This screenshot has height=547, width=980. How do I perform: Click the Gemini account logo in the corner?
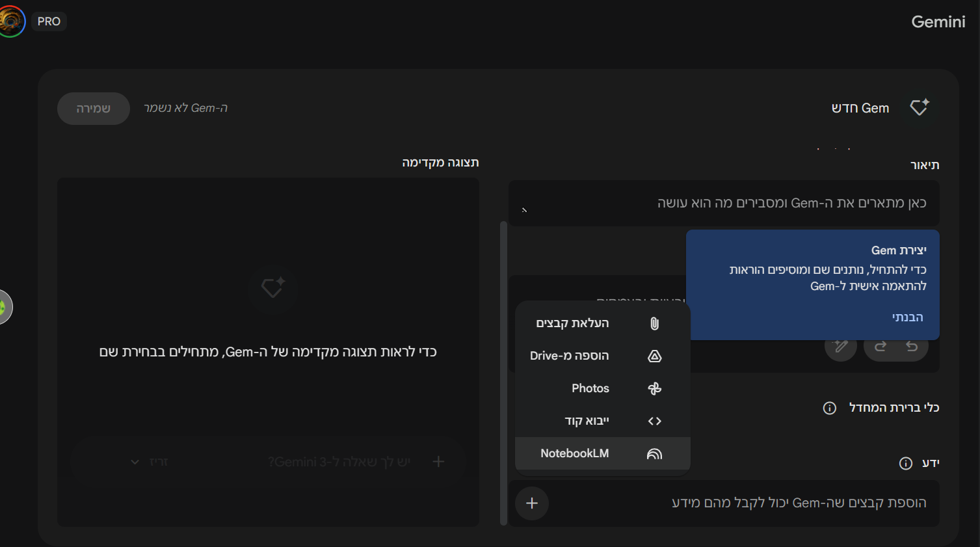12,21
